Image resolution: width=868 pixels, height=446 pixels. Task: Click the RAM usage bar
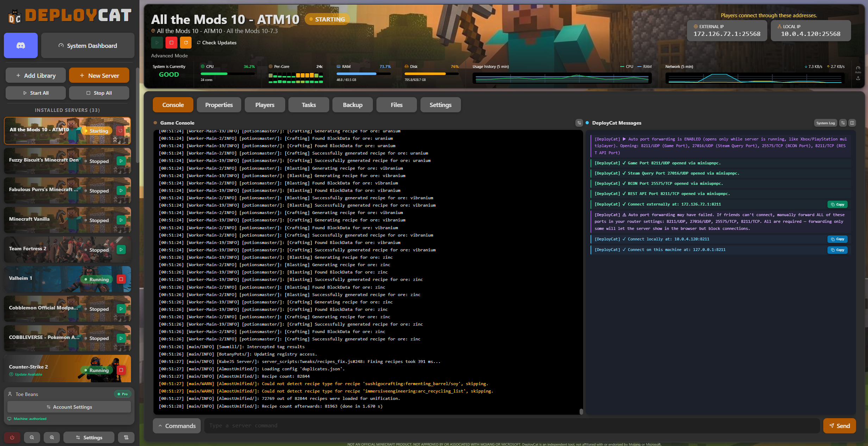click(363, 74)
